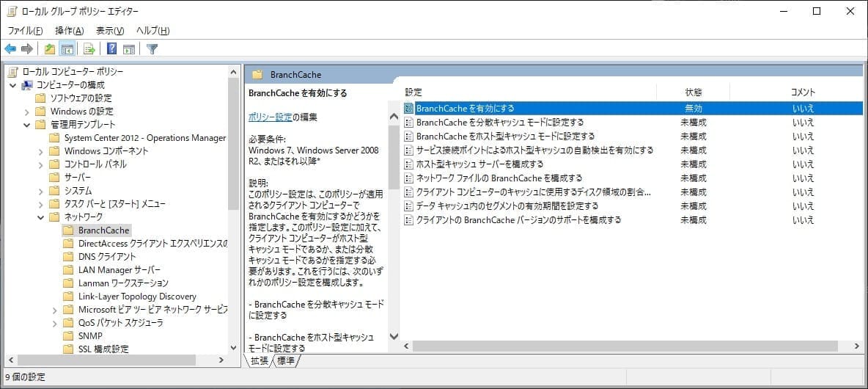This screenshot has height=389, width=868.
Task: Expand the システム tree node
Action: point(40,191)
